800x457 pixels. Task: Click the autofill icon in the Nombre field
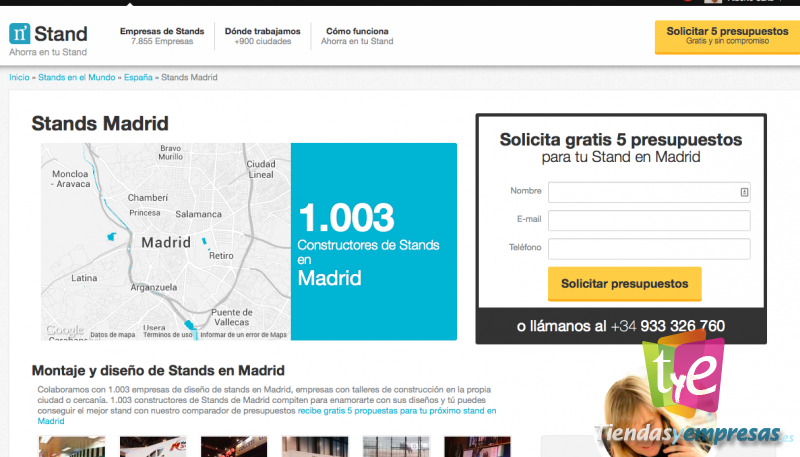point(744,192)
